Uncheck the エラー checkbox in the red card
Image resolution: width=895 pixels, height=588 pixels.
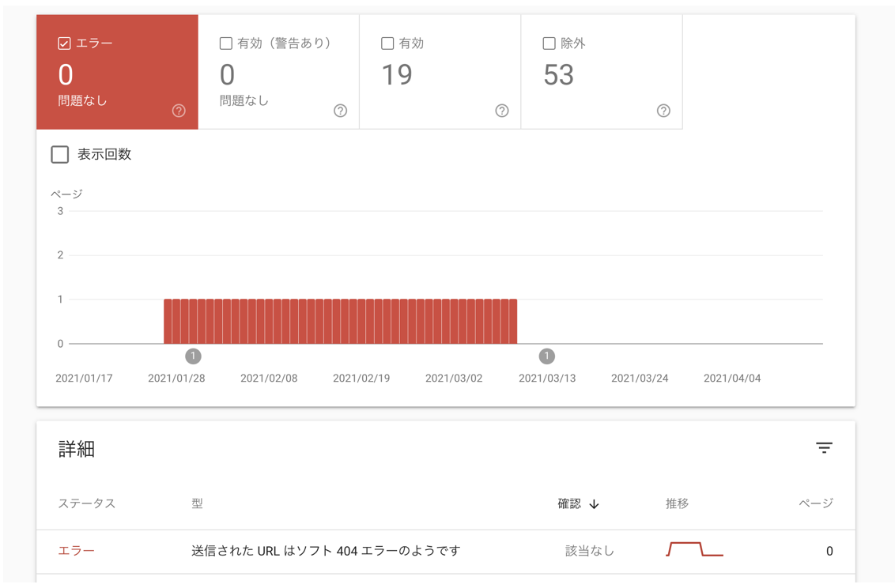click(64, 43)
